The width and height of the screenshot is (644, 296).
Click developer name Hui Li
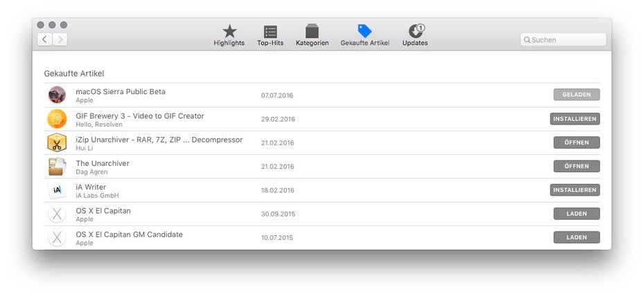[84, 149]
